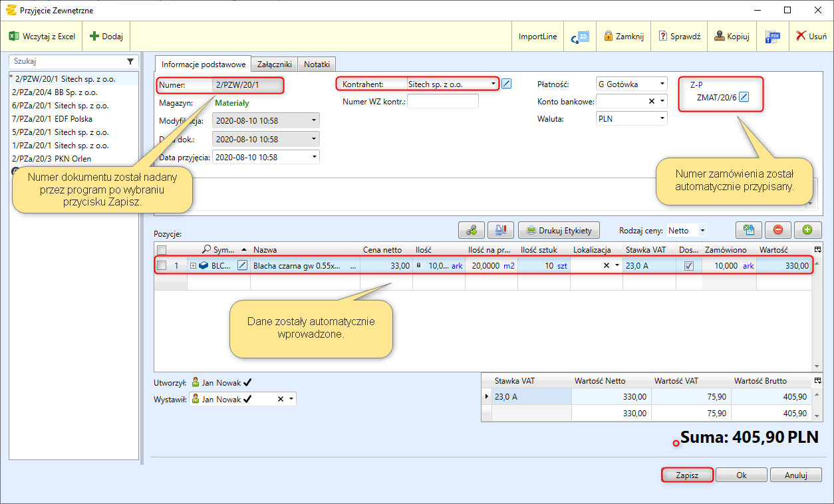Switch to the Załączniki tab
This screenshot has width=834, height=504.
274,64
